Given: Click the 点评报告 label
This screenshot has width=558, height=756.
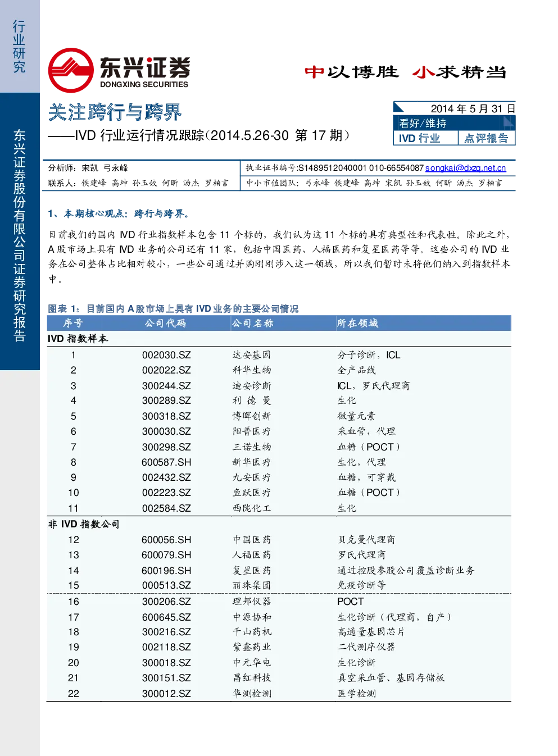Looking at the screenshot, I should tap(486, 138).
